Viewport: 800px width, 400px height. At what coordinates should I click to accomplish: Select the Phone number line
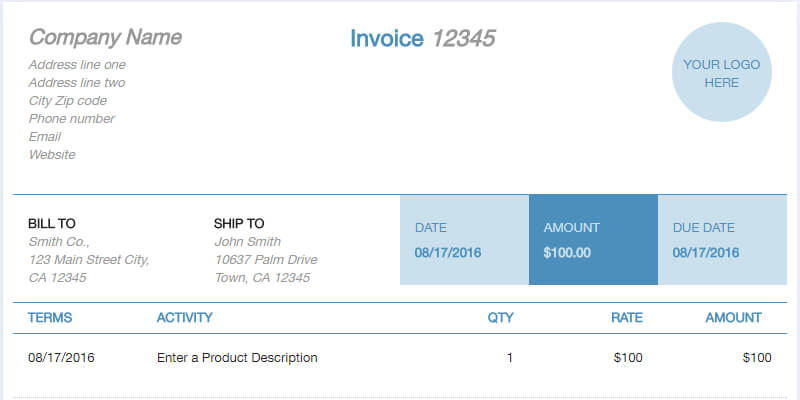[72, 119]
